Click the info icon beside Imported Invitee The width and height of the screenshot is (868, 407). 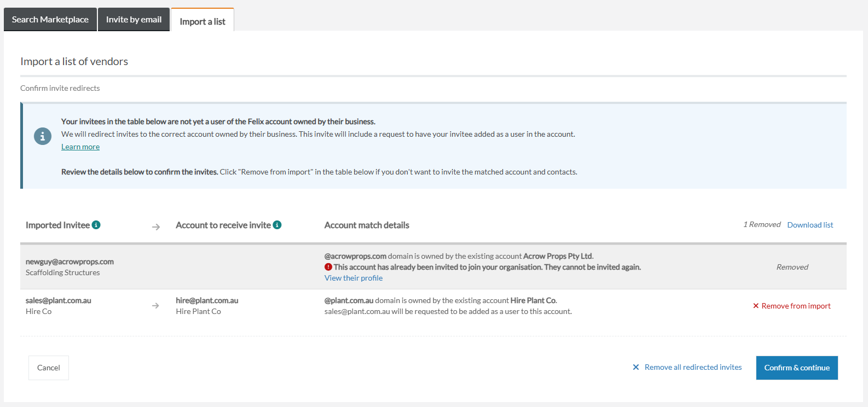coord(96,225)
